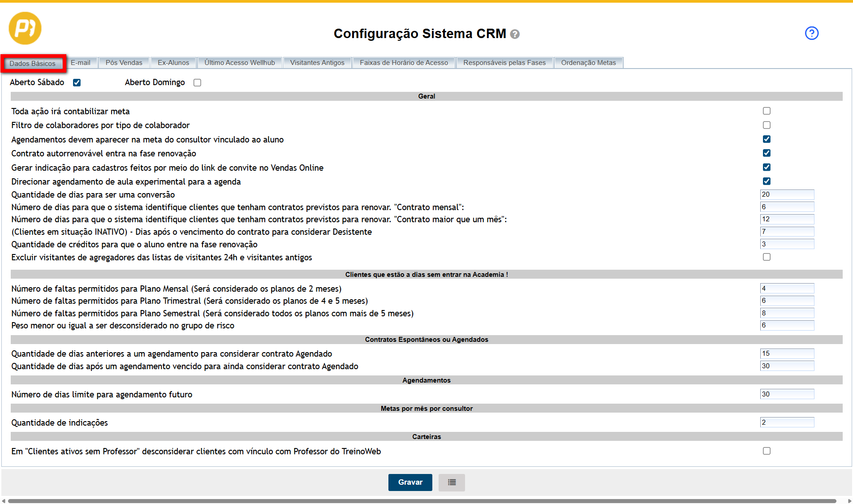The width and height of the screenshot is (853, 504).
Task: Click the gray info icon beside the title
Action: click(x=515, y=34)
